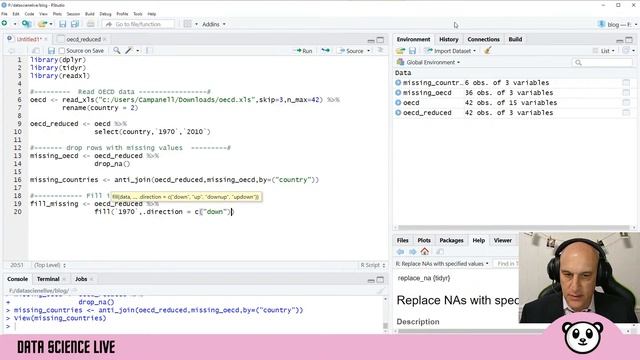Switch to the Jobs tab
Image resolution: width=640 pixels, height=360 pixels.
click(x=81, y=279)
